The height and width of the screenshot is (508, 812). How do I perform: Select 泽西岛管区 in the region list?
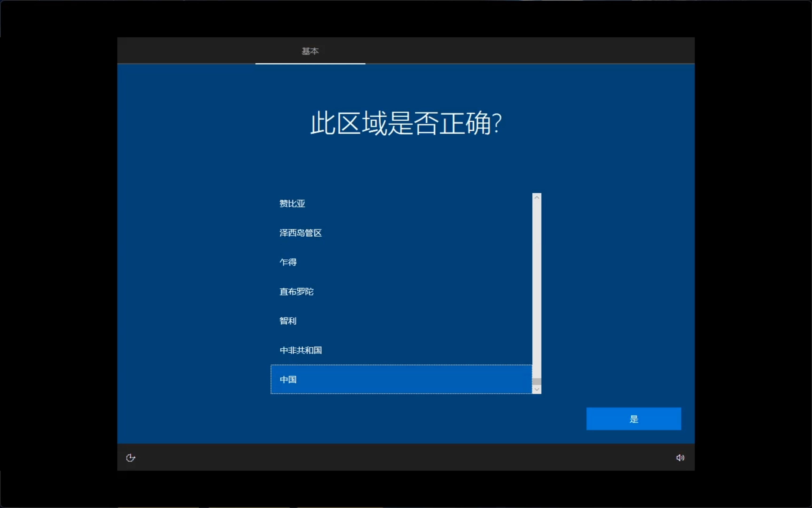pyautogui.click(x=401, y=233)
